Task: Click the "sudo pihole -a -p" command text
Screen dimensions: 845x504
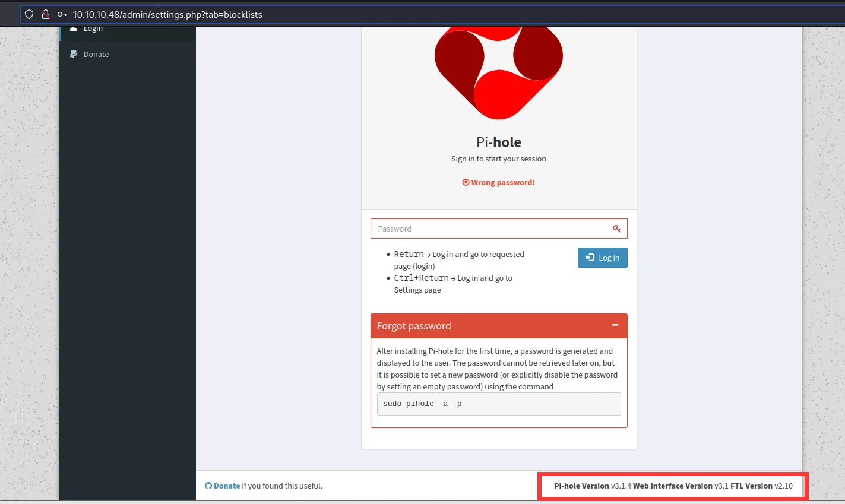Action: (422, 404)
